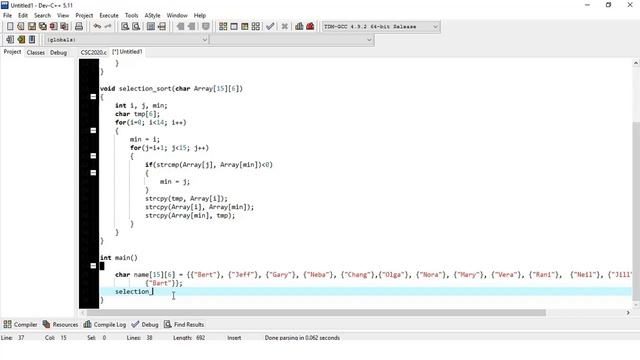Click the Save All toolbar icon

coord(42,27)
